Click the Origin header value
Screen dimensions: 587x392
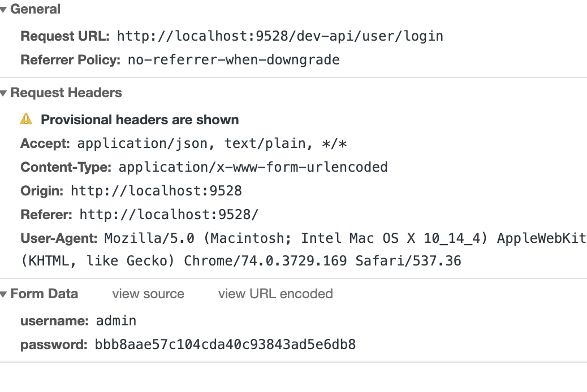pyautogui.click(x=156, y=190)
